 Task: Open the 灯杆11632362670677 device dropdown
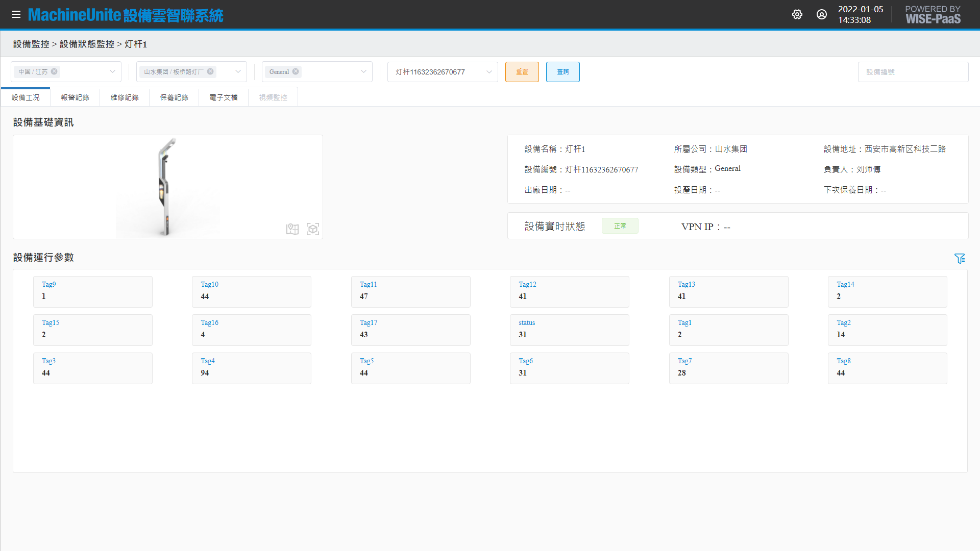coord(442,72)
